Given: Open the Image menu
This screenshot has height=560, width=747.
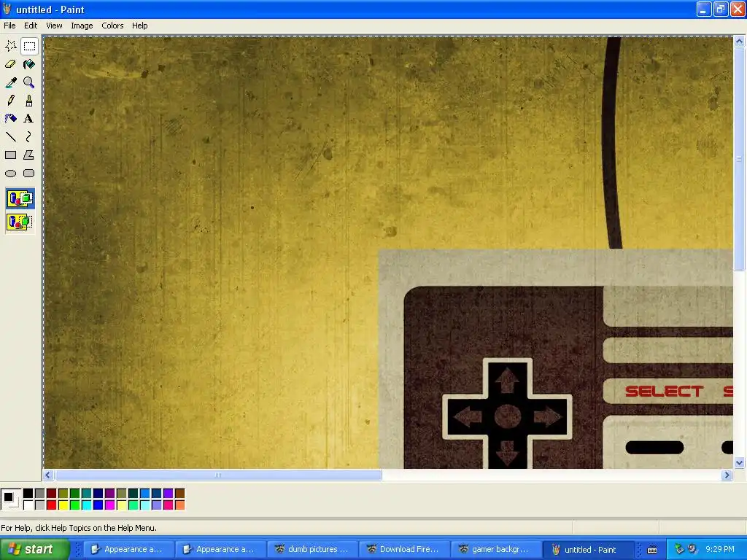Looking at the screenshot, I should (82, 26).
